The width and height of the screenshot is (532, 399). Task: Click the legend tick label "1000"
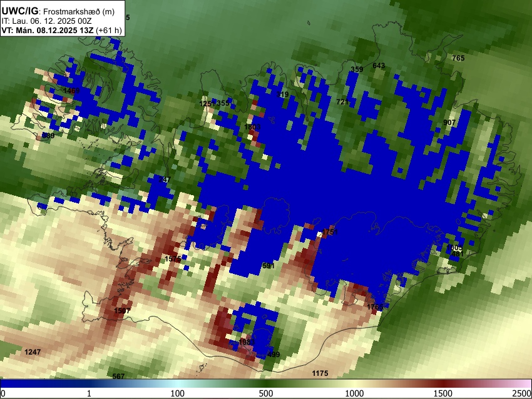tap(354, 393)
